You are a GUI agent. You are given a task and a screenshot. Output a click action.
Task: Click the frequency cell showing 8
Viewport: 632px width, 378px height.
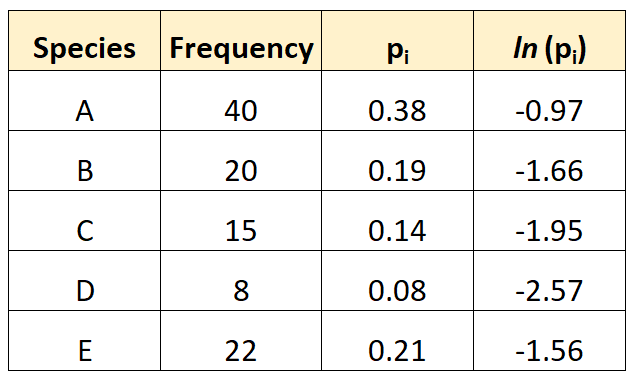pyautogui.click(x=241, y=281)
